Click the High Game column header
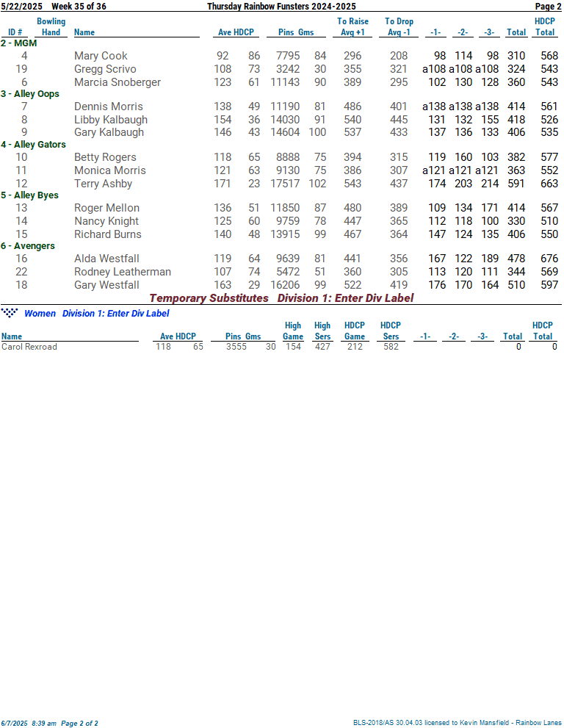Screen dimensions: 564x728 click(293, 331)
